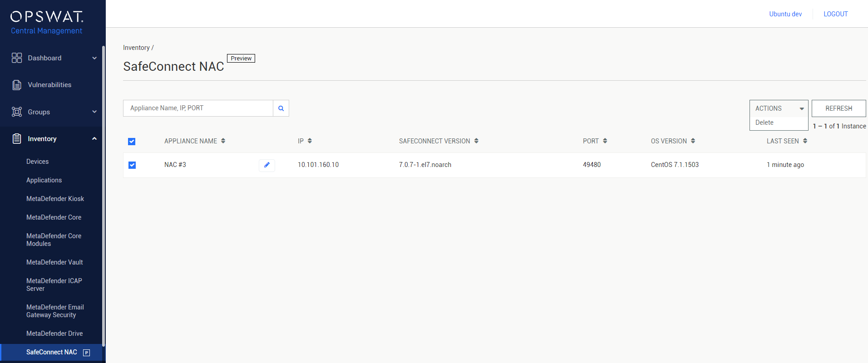Choose Delete from the Actions menu
This screenshot has width=868, height=363.
click(764, 123)
